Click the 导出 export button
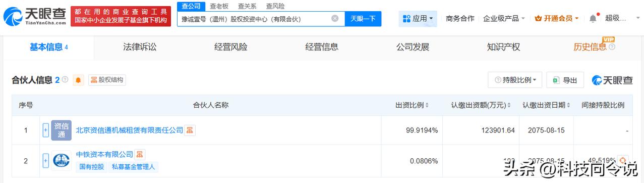Viewport: 644px width, 183px height. (x=565, y=80)
